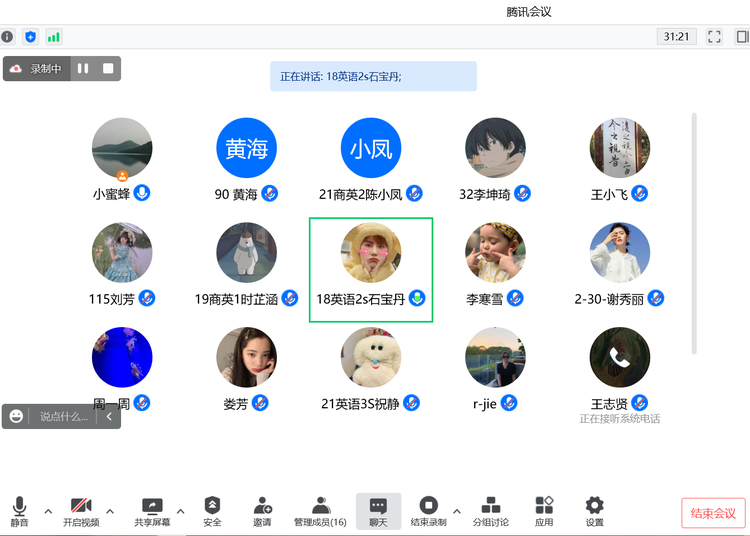Click the 腾讯会议 window title
Viewport: 750px width, 536px height.
tap(529, 12)
